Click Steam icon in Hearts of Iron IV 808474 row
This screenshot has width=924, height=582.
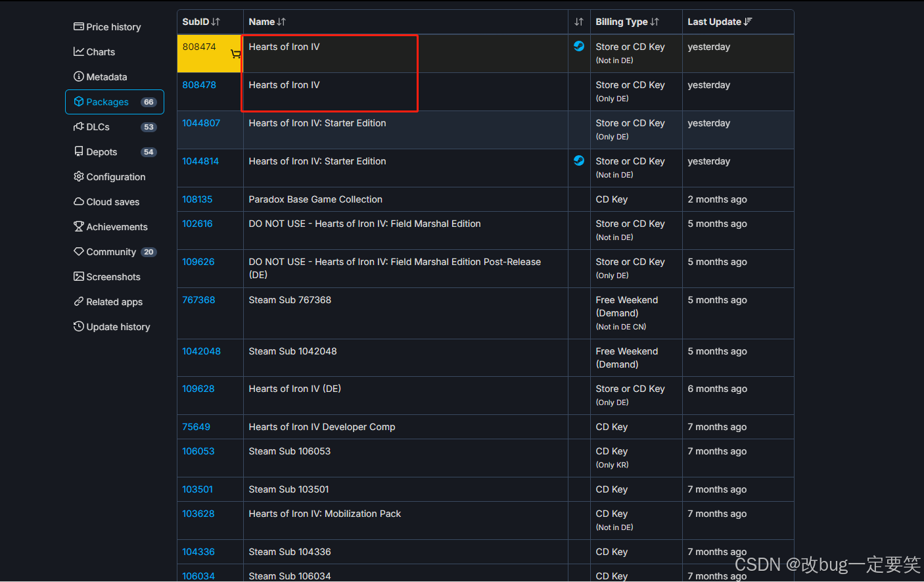point(579,46)
